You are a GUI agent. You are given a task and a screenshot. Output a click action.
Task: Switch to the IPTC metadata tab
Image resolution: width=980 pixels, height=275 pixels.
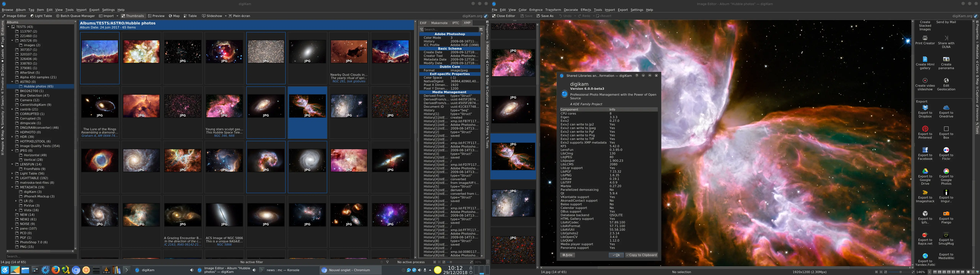(x=455, y=23)
